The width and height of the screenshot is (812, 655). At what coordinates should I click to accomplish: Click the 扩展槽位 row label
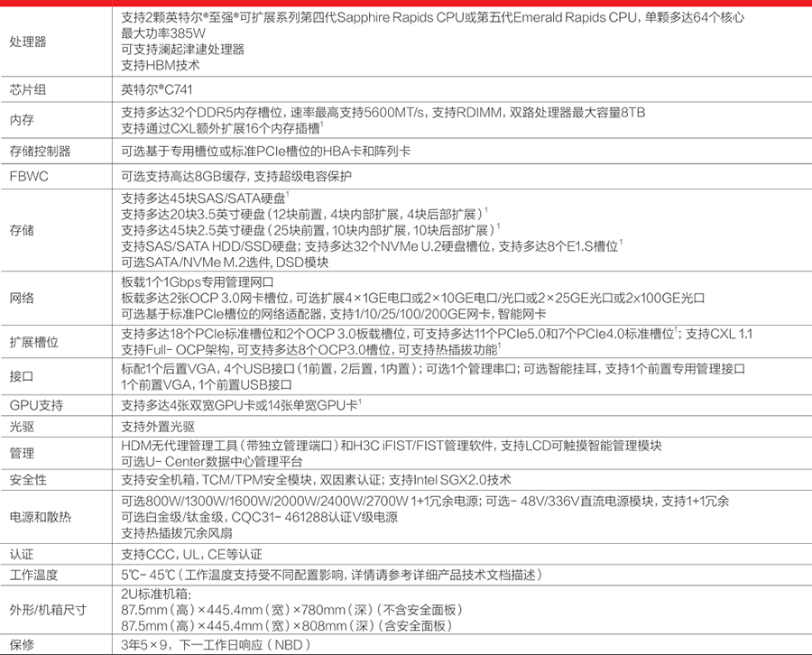tap(33, 342)
